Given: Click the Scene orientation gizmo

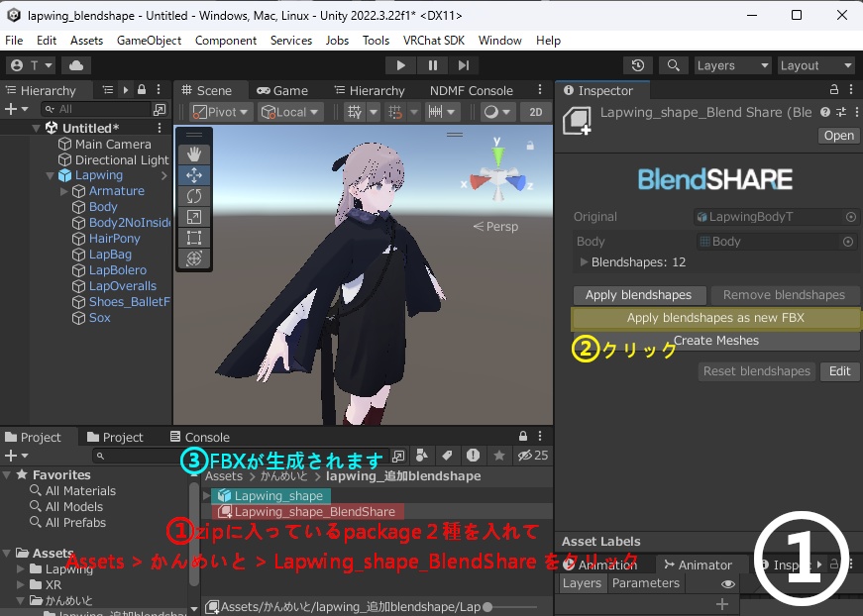Looking at the screenshot, I should pos(498,177).
